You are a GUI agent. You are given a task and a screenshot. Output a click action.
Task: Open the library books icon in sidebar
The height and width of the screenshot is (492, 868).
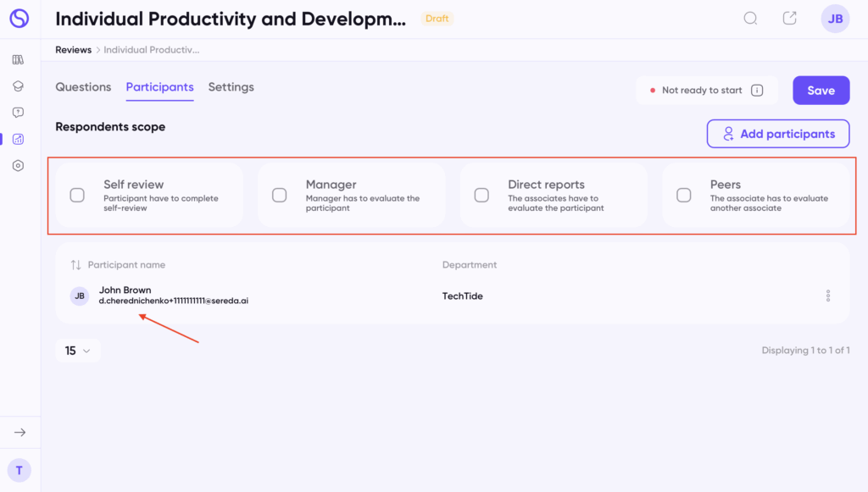point(19,60)
